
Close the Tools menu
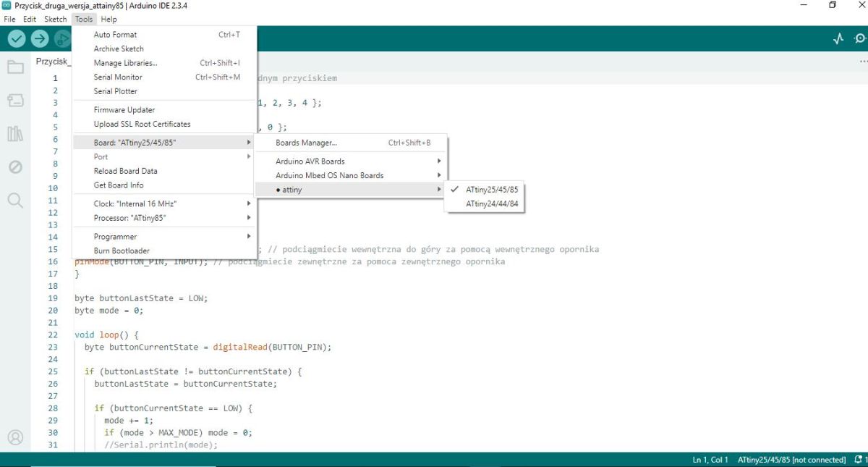point(84,20)
